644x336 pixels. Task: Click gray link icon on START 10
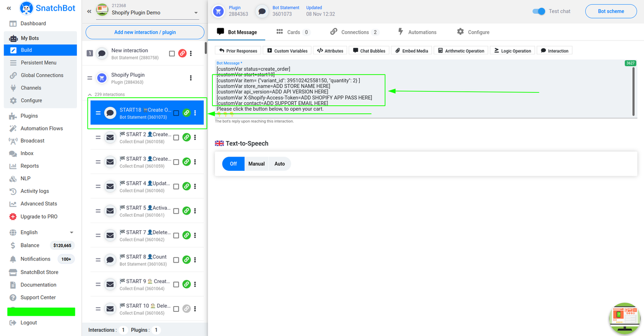pyautogui.click(x=186, y=309)
